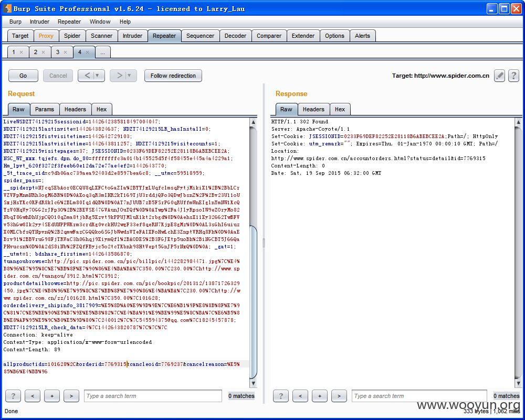Screen dimensions: 525x420
Task: Switch to the Comparer tab
Action: pyautogui.click(x=269, y=36)
